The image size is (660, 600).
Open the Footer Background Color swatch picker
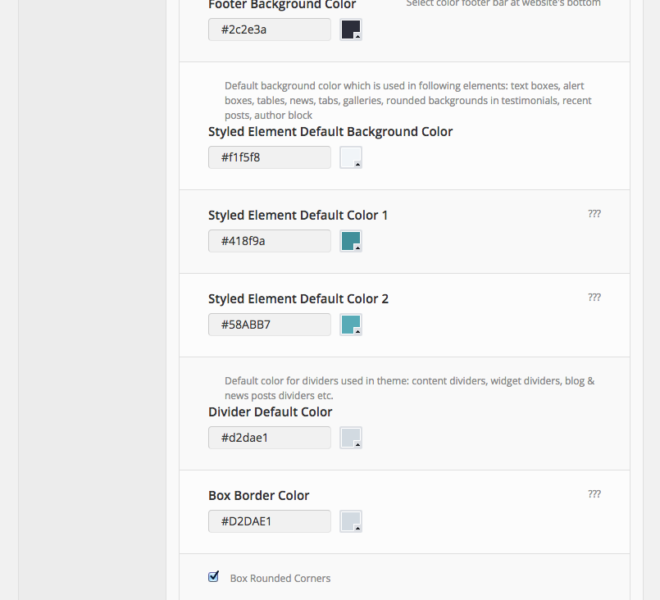[x=350, y=30]
